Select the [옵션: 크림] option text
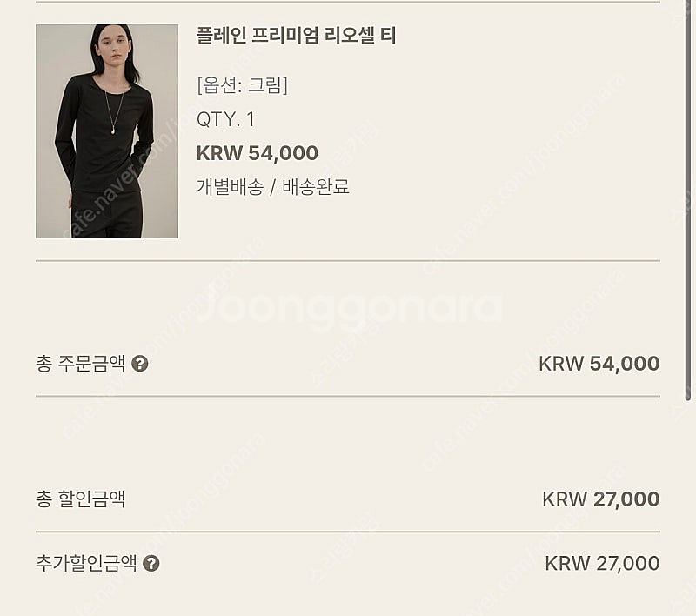The image size is (696, 616). tap(243, 85)
